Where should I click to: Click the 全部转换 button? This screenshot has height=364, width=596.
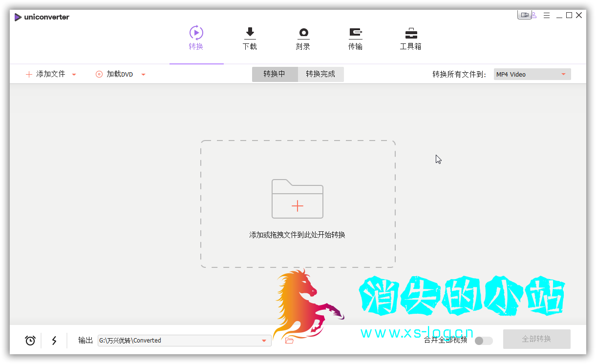coord(536,339)
